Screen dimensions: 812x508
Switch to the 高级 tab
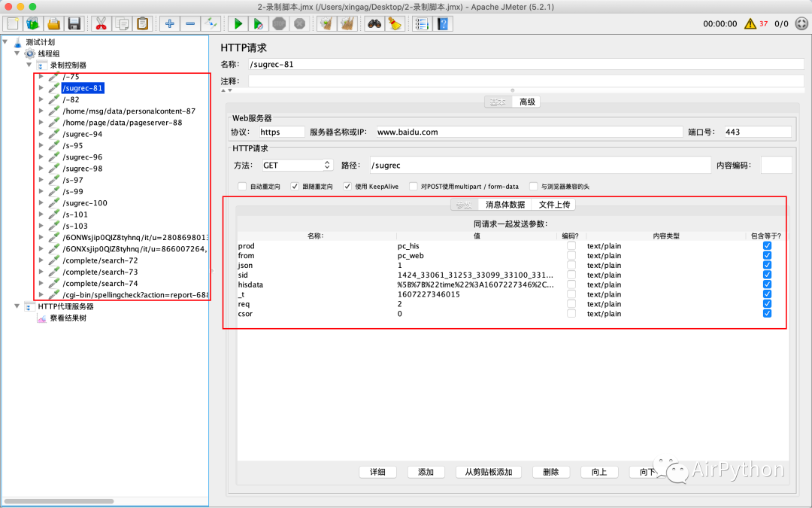[x=527, y=102]
